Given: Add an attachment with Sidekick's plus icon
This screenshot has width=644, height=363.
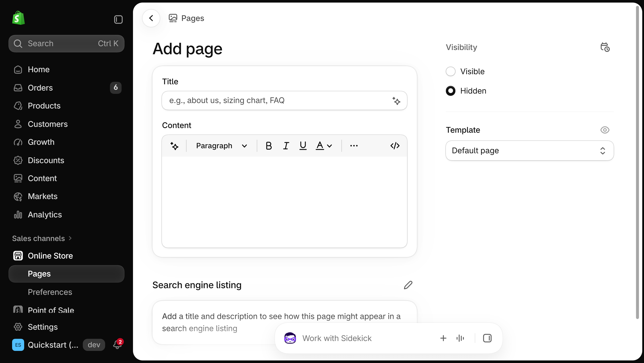Looking at the screenshot, I should point(443,338).
